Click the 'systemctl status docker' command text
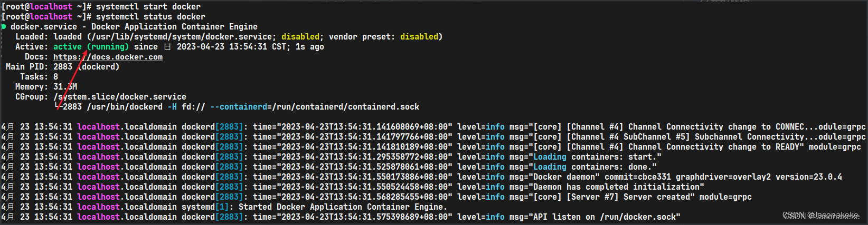The width and height of the screenshot is (868, 225). 150,17
